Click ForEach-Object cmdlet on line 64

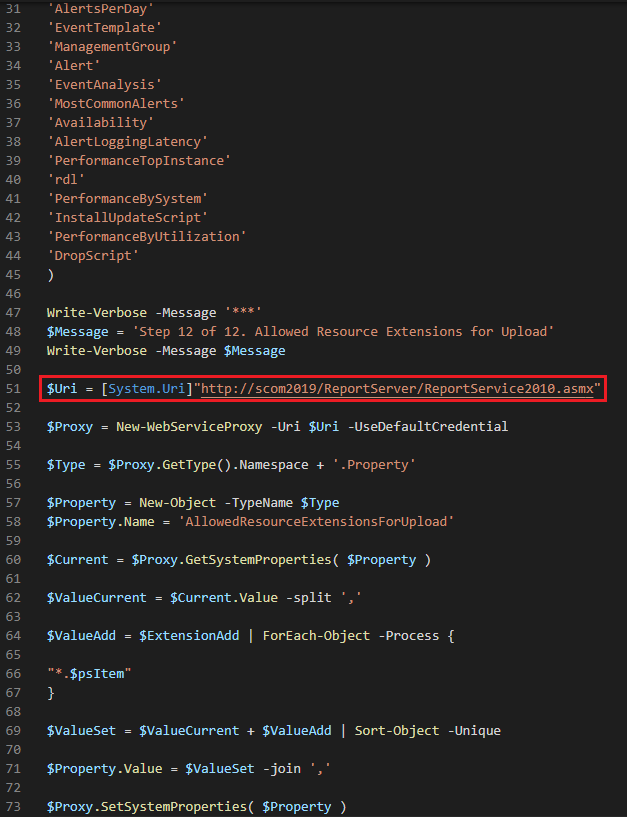[x=316, y=636]
